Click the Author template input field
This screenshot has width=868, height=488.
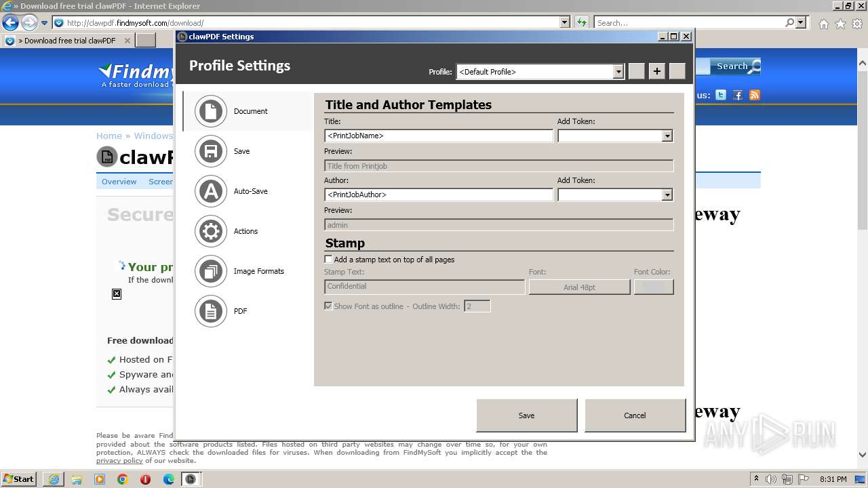pos(439,195)
